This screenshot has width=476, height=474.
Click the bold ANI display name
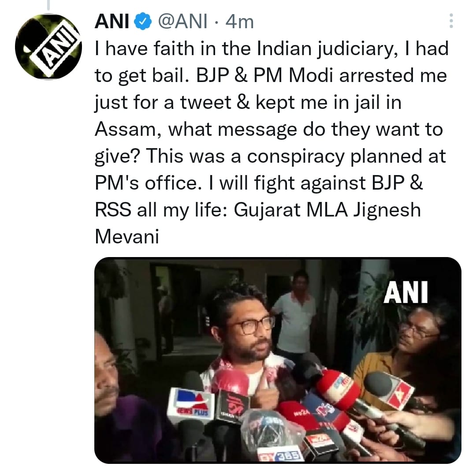(111, 22)
